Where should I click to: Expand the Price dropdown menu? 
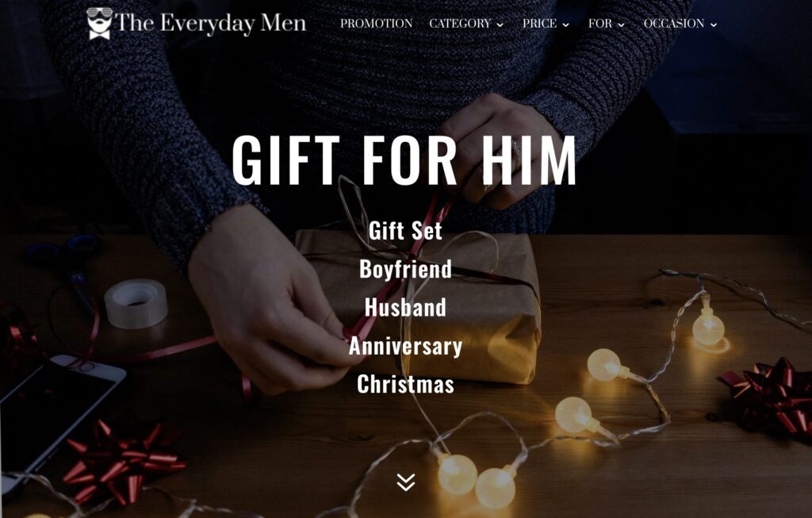(546, 23)
